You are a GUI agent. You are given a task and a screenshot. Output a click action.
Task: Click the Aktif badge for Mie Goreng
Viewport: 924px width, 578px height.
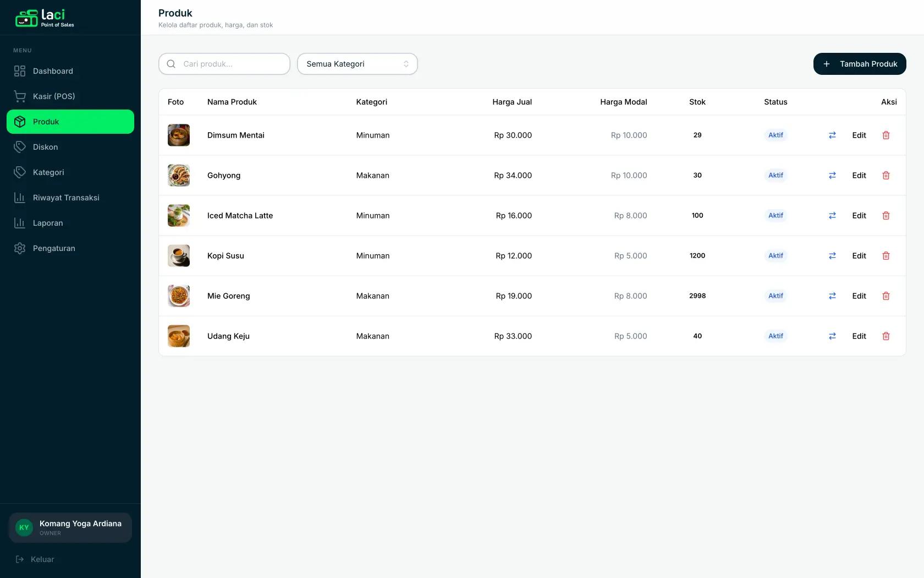click(x=776, y=296)
